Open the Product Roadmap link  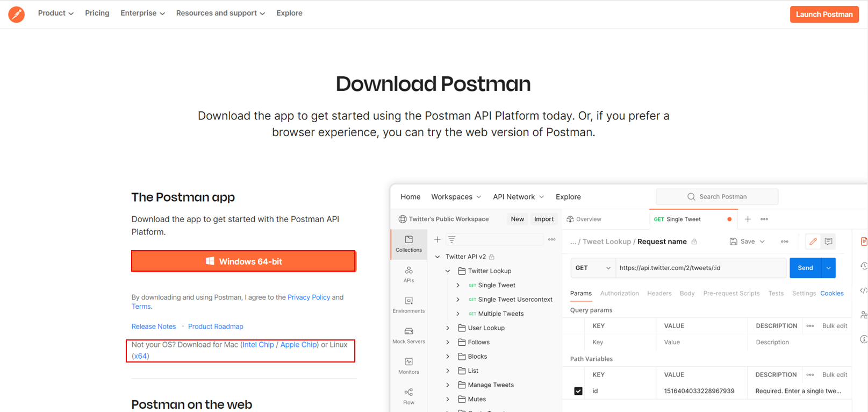[216, 326]
